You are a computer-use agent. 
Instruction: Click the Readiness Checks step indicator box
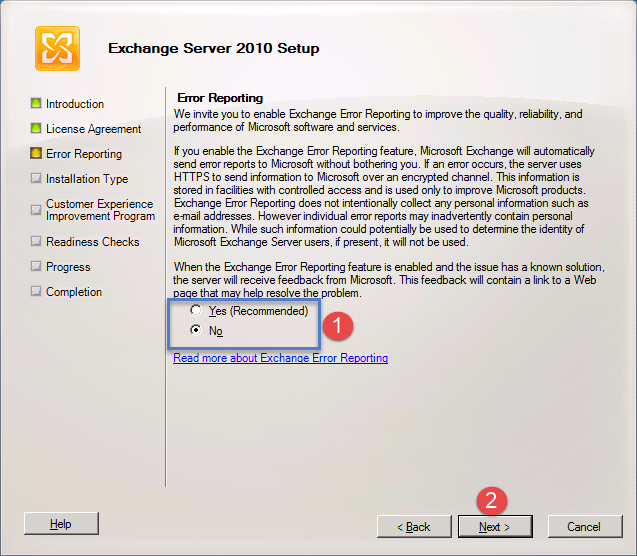point(36,241)
